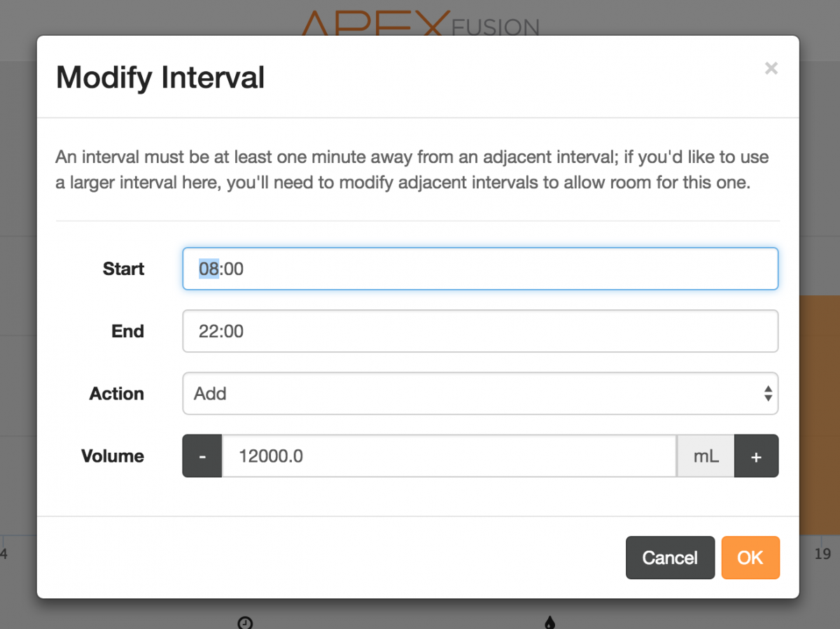The height and width of the screenshot is (629, 840).
Task: Click the Volume field showing 12000.0
Action: pos(449,456)
